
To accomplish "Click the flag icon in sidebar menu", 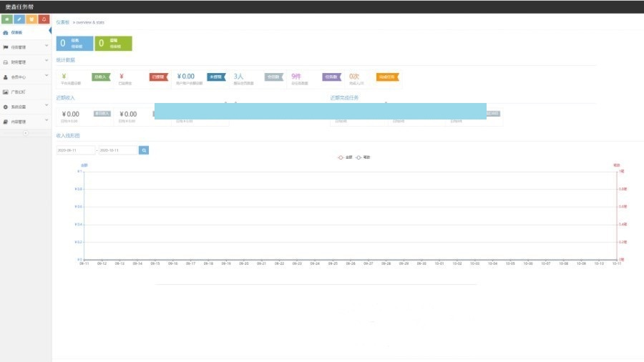I will pos(6,47).
